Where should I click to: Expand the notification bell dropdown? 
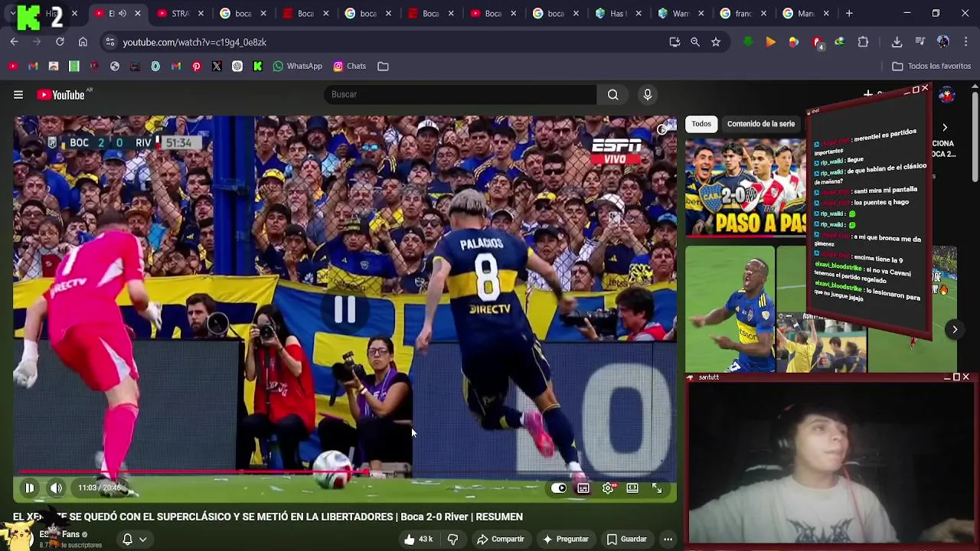click(x=135, y=540)
